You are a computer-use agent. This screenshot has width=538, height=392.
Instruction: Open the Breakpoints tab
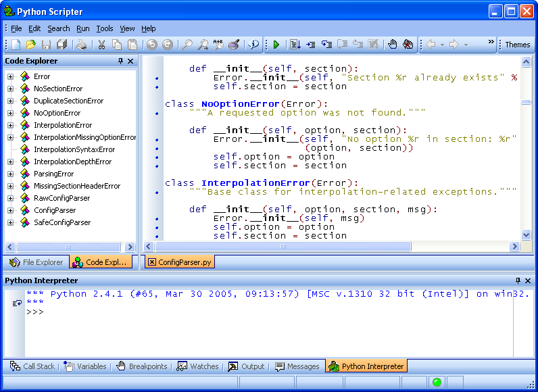(141, 366)
